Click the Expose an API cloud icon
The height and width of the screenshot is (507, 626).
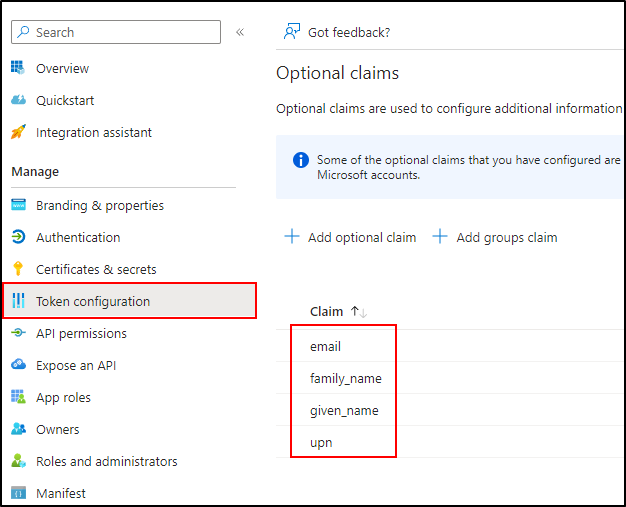pyautogui.click(x=18, y=365)
